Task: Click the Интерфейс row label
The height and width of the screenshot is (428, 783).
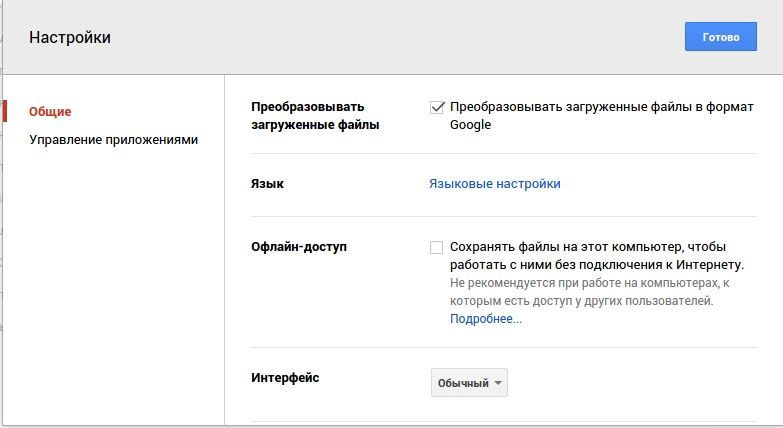Action: 286,378
